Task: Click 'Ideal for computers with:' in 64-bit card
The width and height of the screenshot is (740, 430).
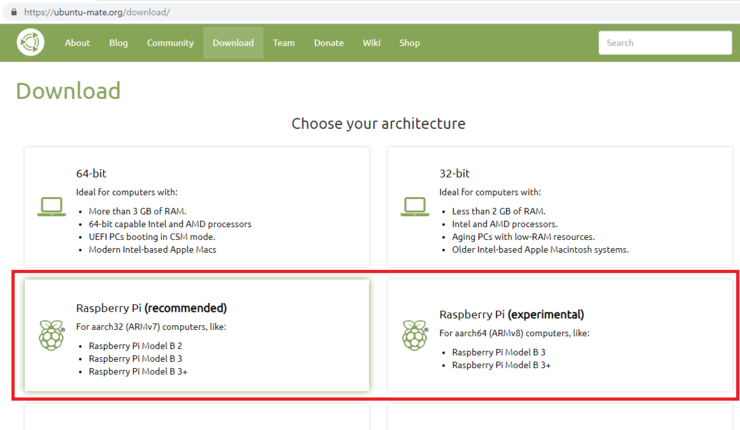Action: coord(127,193)
